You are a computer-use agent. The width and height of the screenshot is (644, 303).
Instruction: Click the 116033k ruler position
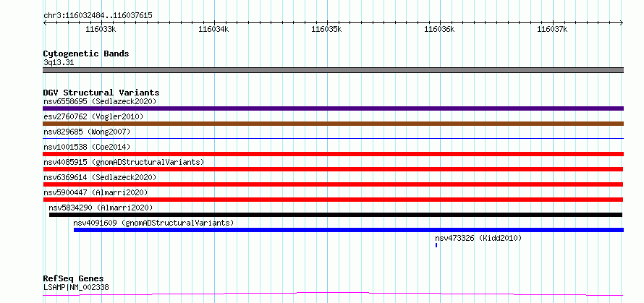pos(101,29)
